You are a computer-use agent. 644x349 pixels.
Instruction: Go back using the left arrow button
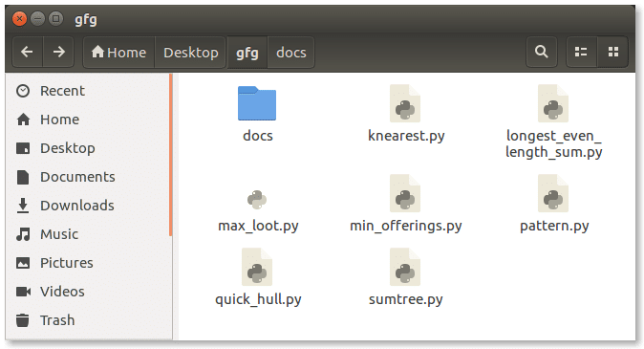[x=28, y=52]
